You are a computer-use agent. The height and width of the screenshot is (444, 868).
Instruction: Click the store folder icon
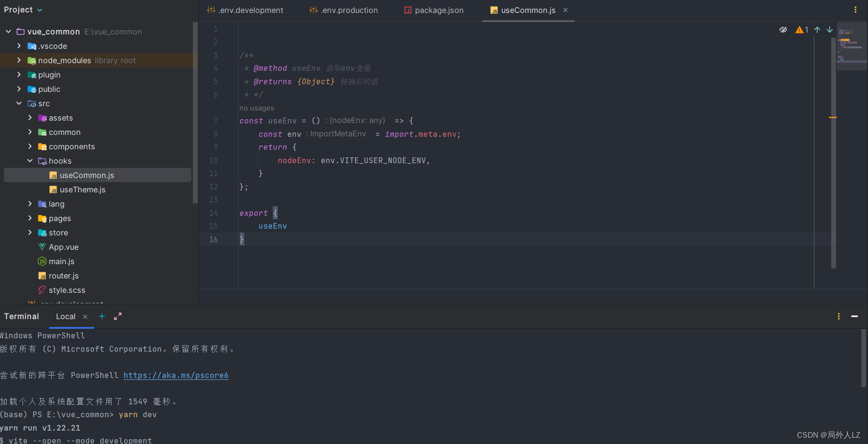click(42, 233)
